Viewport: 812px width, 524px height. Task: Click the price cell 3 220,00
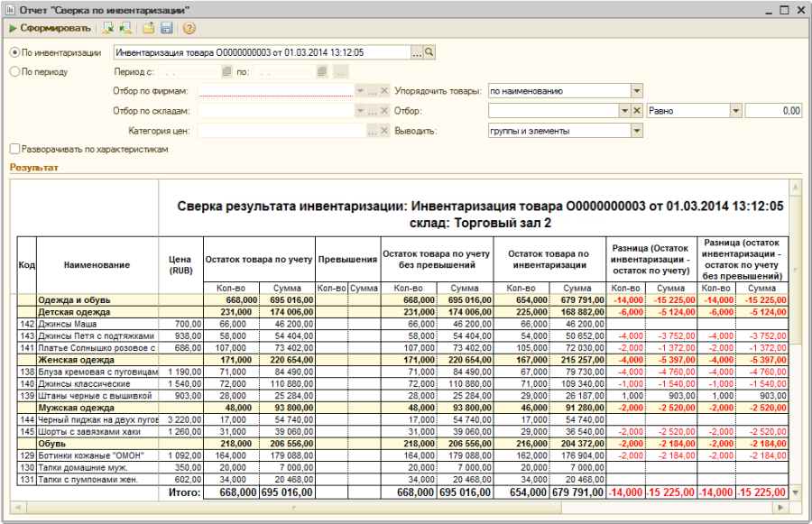(180, 419)
